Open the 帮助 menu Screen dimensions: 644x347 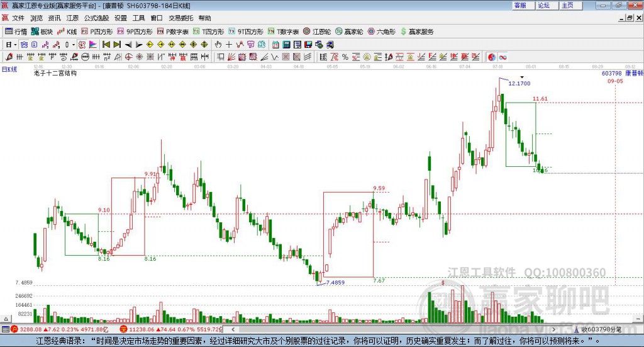pos(204,18)
